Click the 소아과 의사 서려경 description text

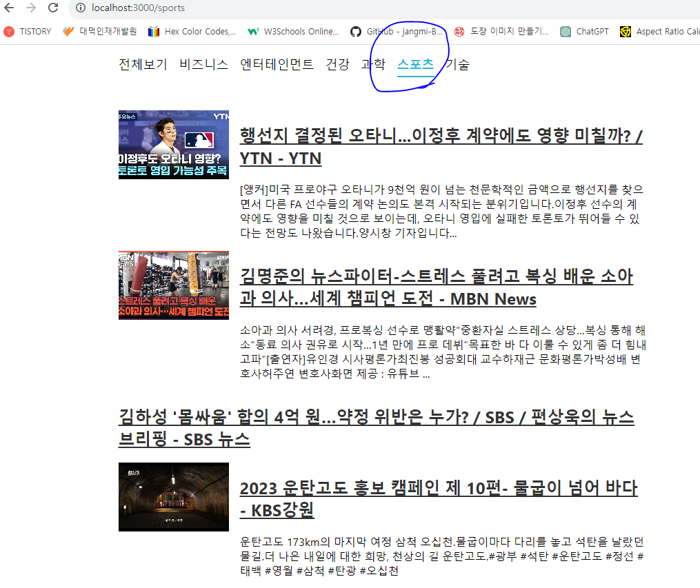[443, 352]
